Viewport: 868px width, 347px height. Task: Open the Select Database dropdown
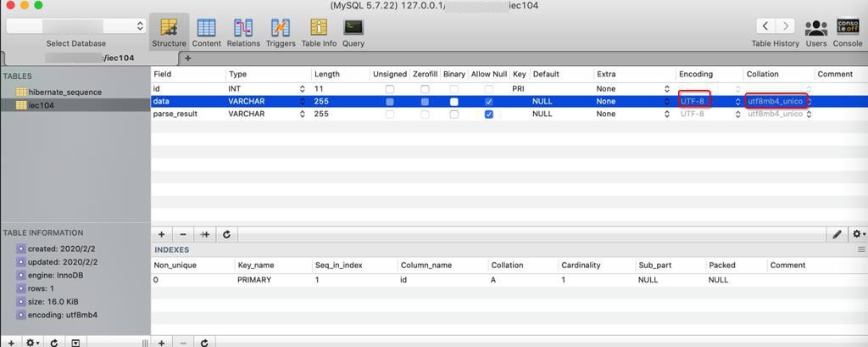coord(75,26)
